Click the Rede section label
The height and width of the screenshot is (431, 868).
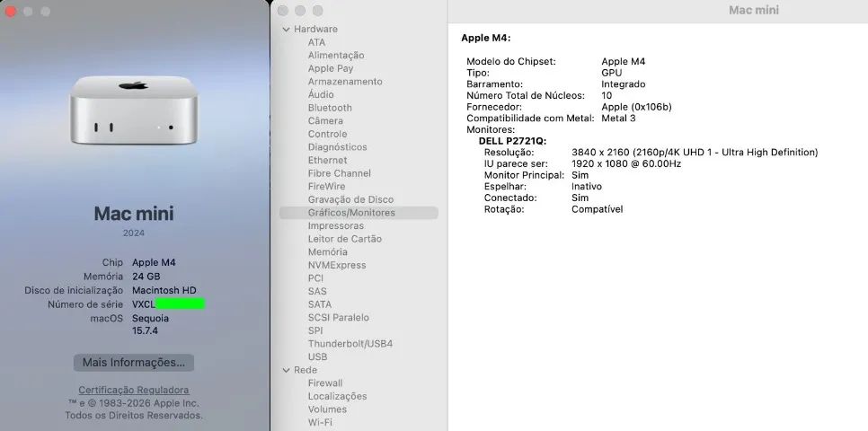[x=306, y=370]
